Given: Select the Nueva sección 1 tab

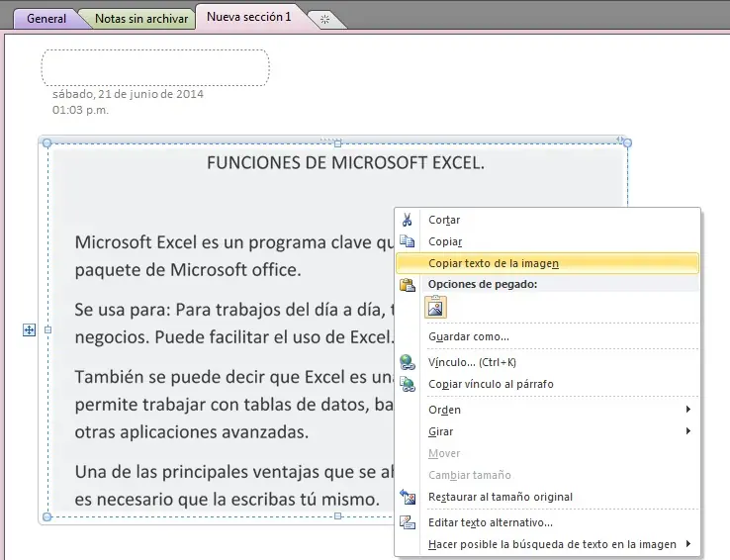Looking at the screenshot, I should [248, 17].
